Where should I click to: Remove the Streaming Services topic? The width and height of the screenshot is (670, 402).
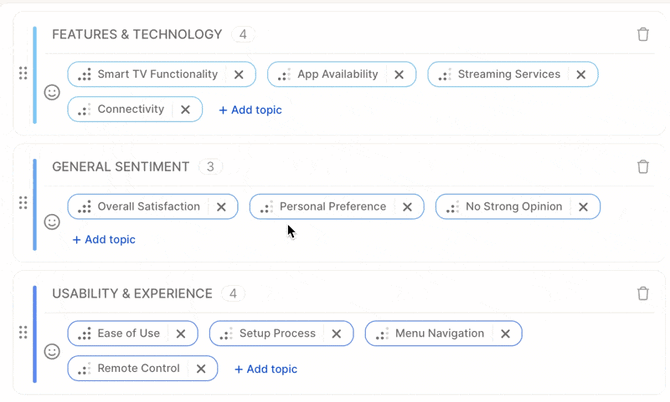click(x=581, y=75)
